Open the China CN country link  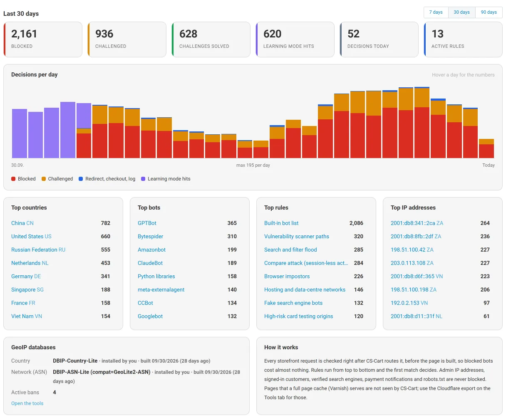(x=22, y=223)
